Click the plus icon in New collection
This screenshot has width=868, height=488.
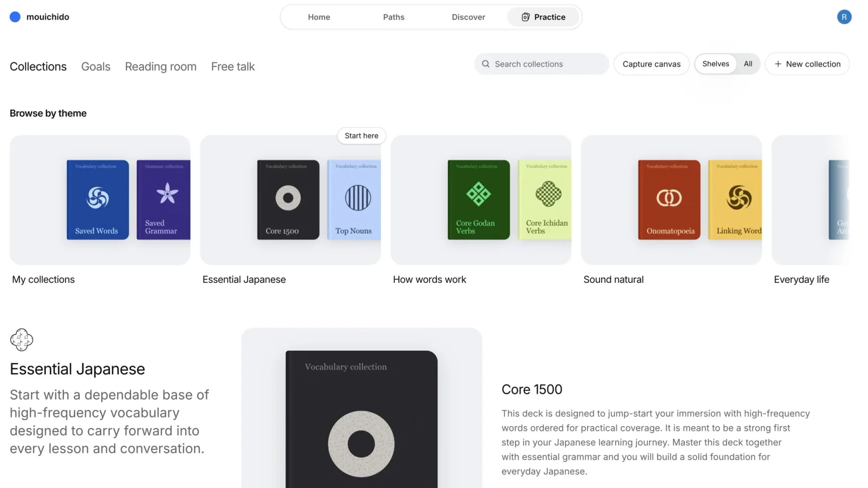[778, 64]
